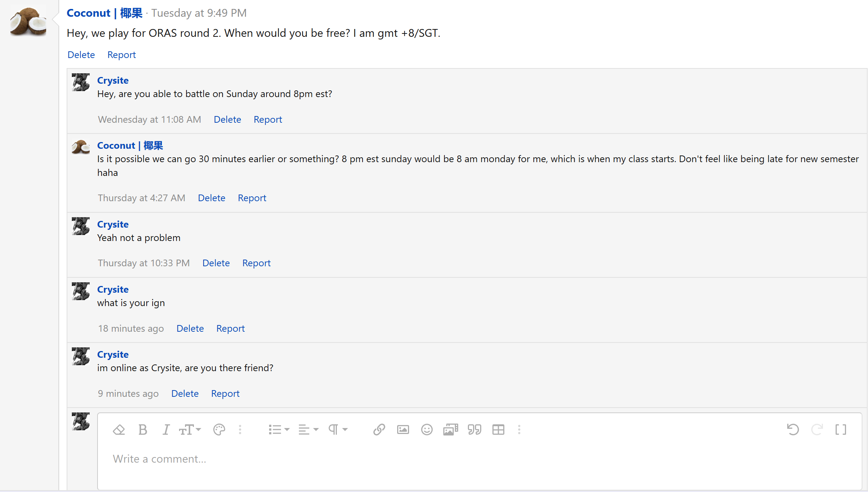This screenshot has height=492, width=868.
Task: Open the Smilies emoji picker
Action: point(427,430)
